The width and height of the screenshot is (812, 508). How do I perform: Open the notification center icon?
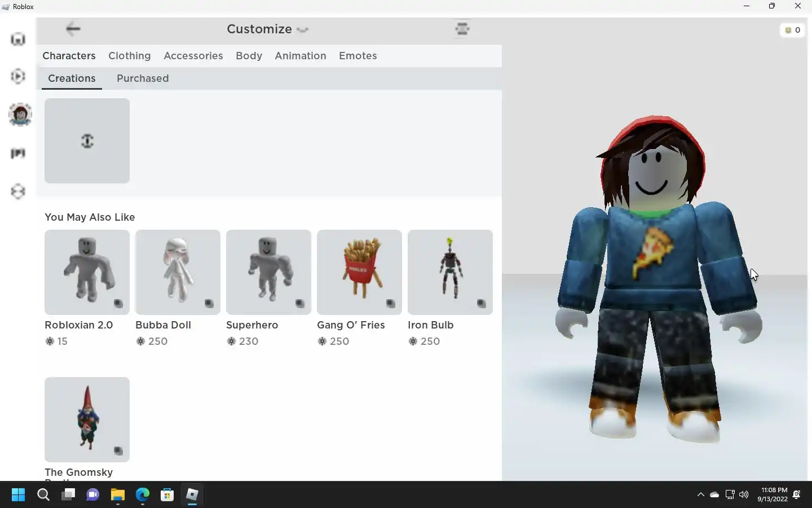pos(797,494)
